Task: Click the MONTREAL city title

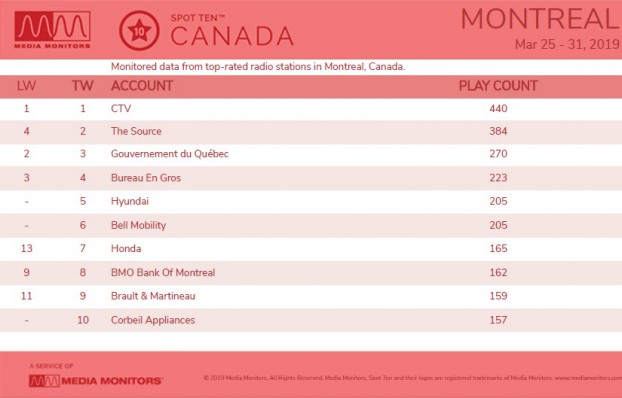Action: click(541, 19)
